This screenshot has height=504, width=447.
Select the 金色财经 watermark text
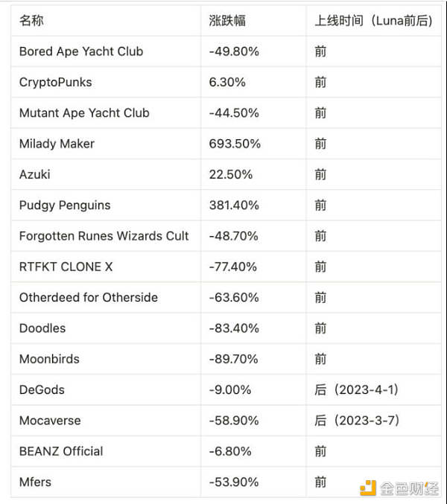408,488
